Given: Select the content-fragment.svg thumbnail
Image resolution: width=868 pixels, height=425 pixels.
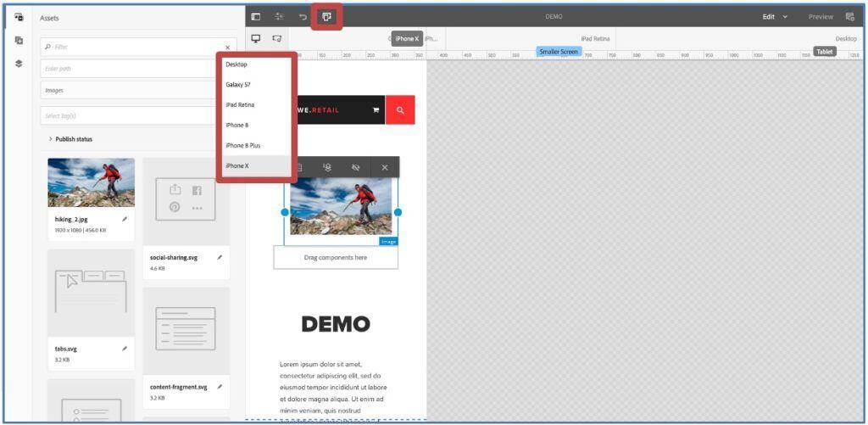Looking at the screenshot, I should [x=186, y=331].
